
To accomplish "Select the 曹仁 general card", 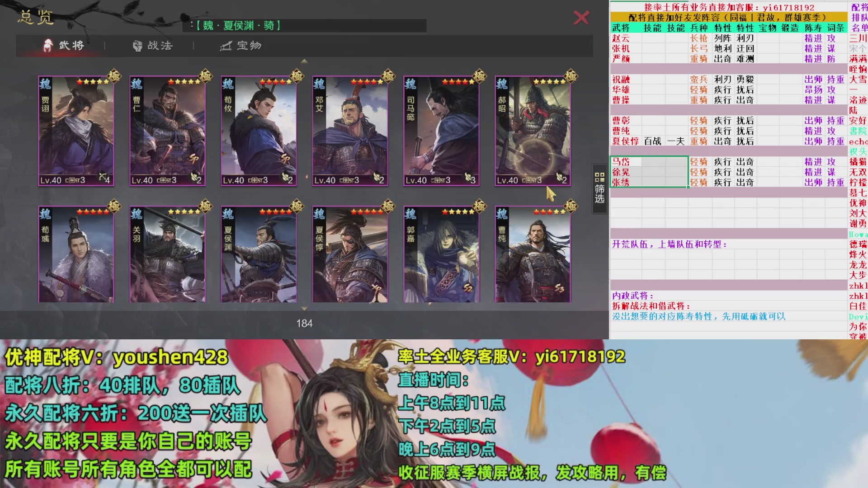I will [167, 131].
